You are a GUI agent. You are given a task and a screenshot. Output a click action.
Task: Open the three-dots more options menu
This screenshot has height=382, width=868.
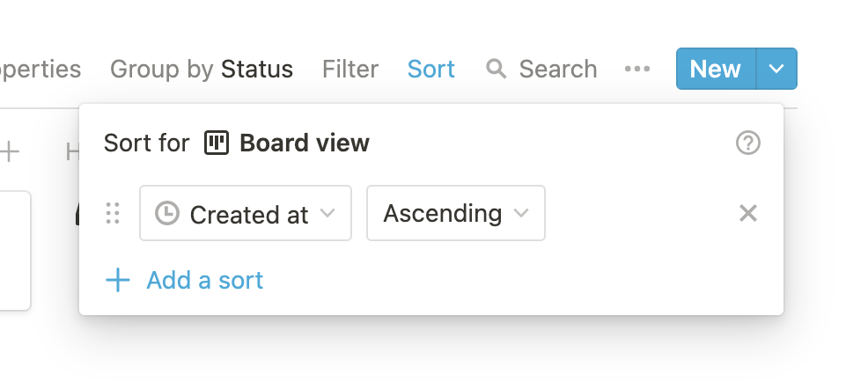coord(636,69)
